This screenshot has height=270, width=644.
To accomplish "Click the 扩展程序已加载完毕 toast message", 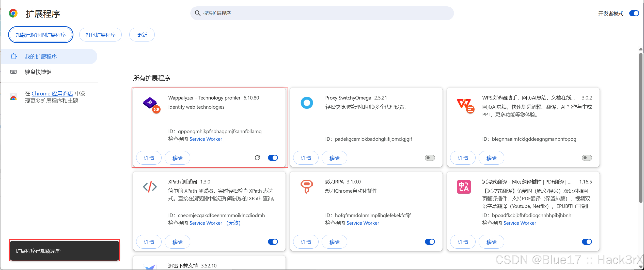I will (x=64, y=251).
